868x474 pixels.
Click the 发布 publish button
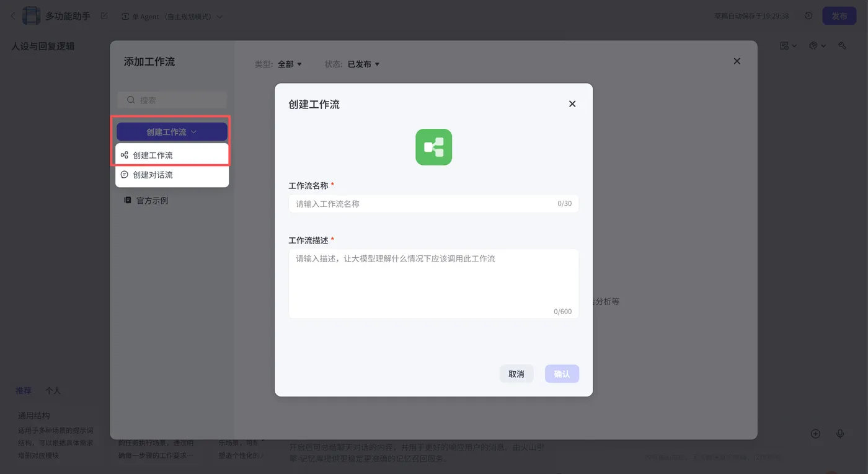(839, 15)
